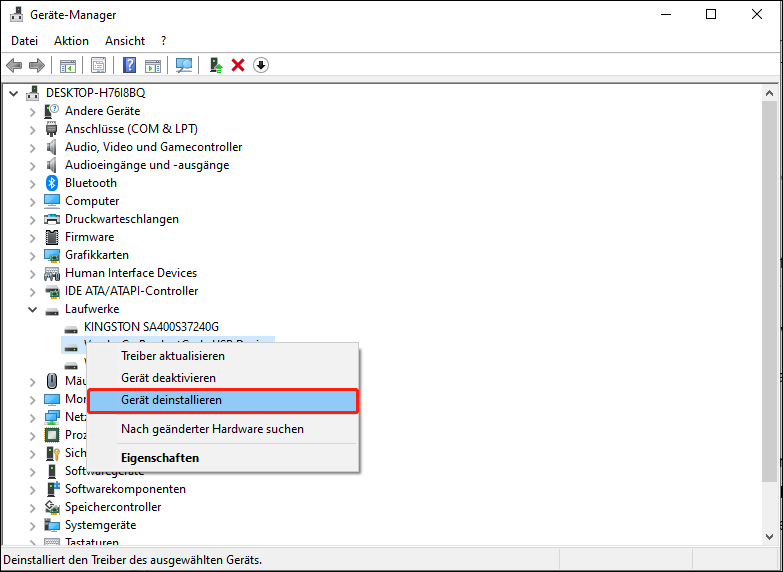Select the Computer tree entry
This screenshot has height=572, width=783.
tap(92, 201)
